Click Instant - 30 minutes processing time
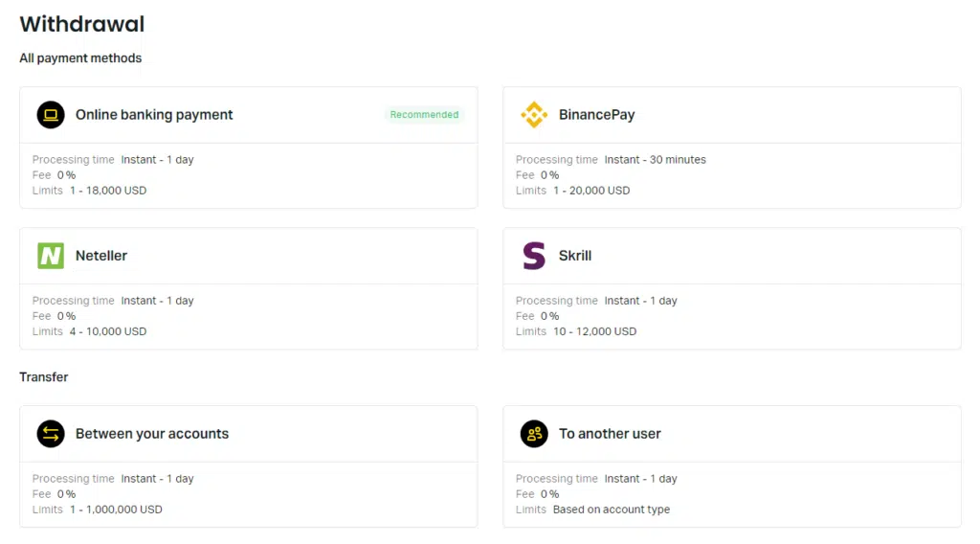980x544 pixels. pos(655,160)
